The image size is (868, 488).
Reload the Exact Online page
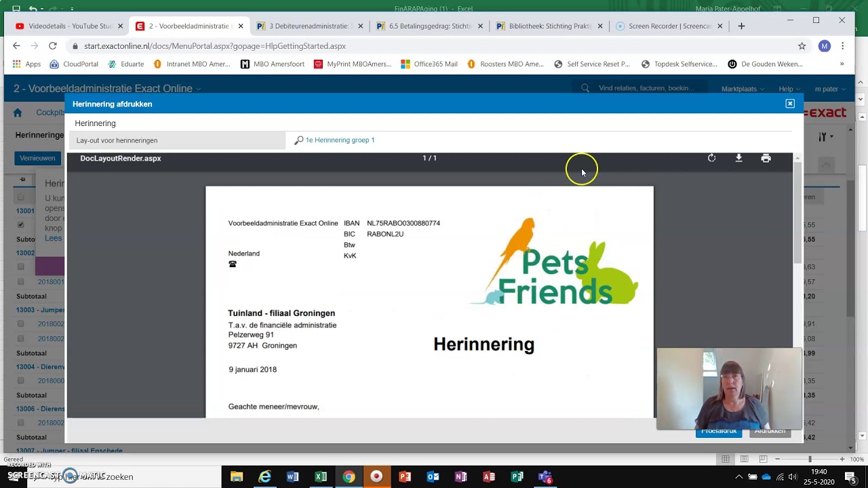click(52, 45)
